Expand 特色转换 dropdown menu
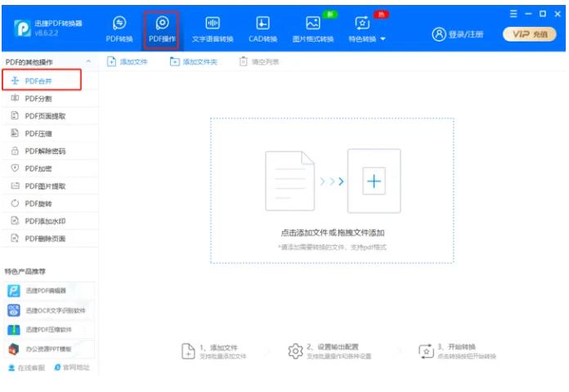The width and height of the screenshot is (569, 392). click(367, 29)
